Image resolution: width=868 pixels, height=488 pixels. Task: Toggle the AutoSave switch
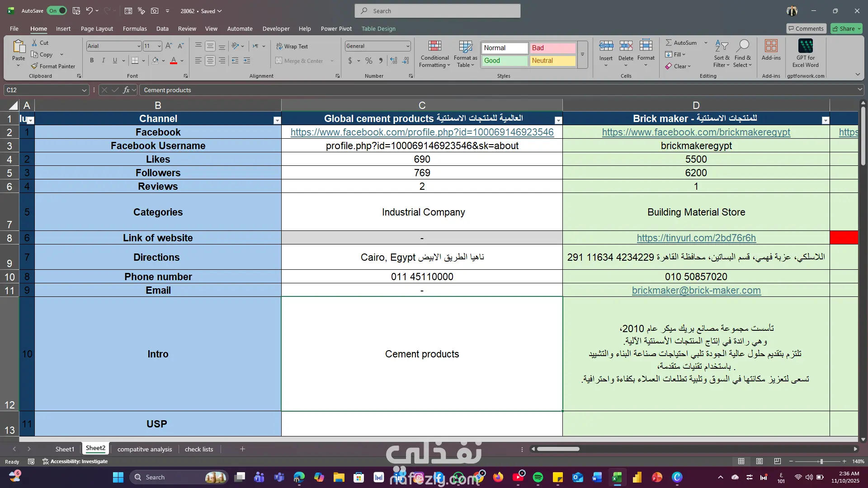[57, 11]
